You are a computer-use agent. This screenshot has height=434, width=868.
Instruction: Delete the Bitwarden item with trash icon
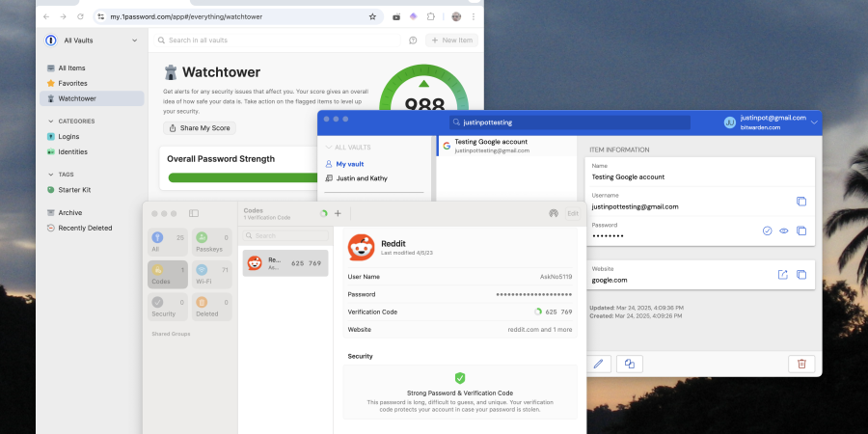[801, 364]
